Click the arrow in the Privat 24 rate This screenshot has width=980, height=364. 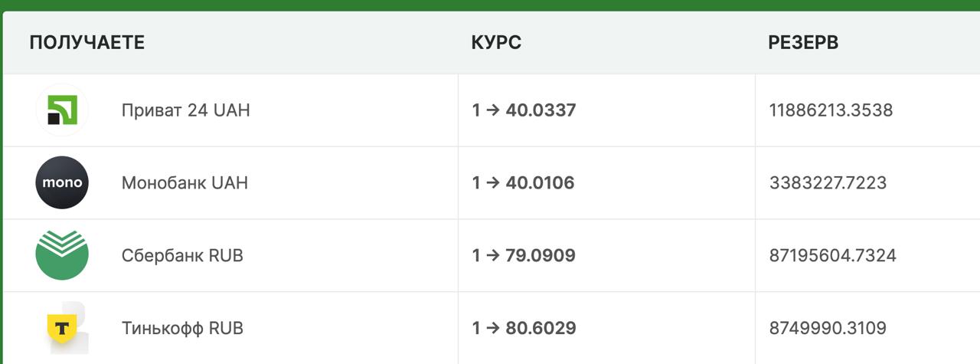point(493,110)
